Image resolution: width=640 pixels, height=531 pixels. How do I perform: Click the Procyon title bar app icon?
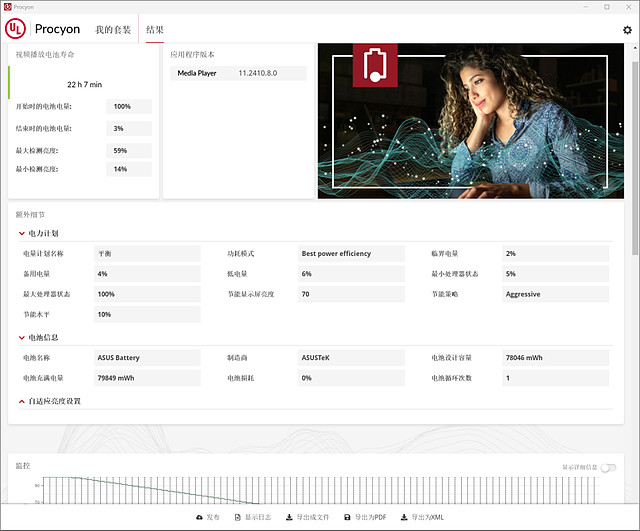click(7, 7)
